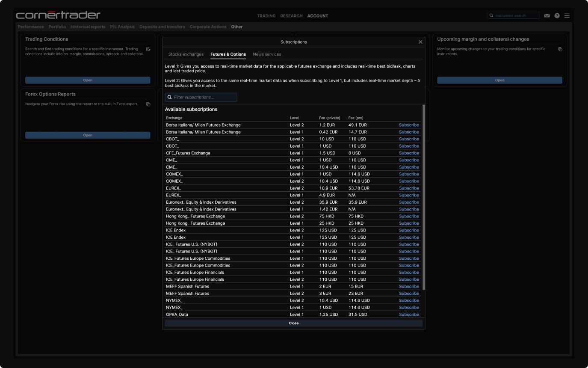Subscribe to COMEX_ Level 1
The width and height of the screenshot is (588, 368).
pyautogui.click(x=409, y=174)
